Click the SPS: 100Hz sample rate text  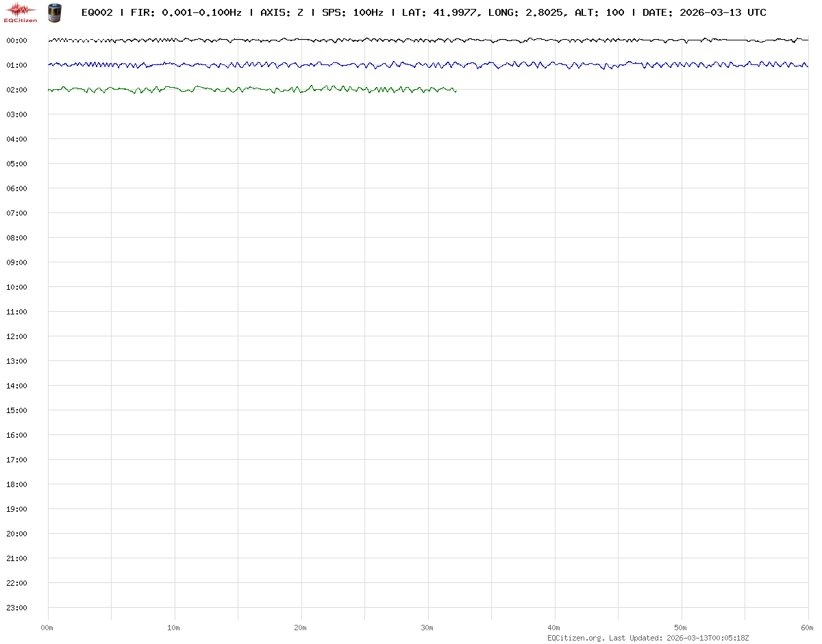[352, 13]
